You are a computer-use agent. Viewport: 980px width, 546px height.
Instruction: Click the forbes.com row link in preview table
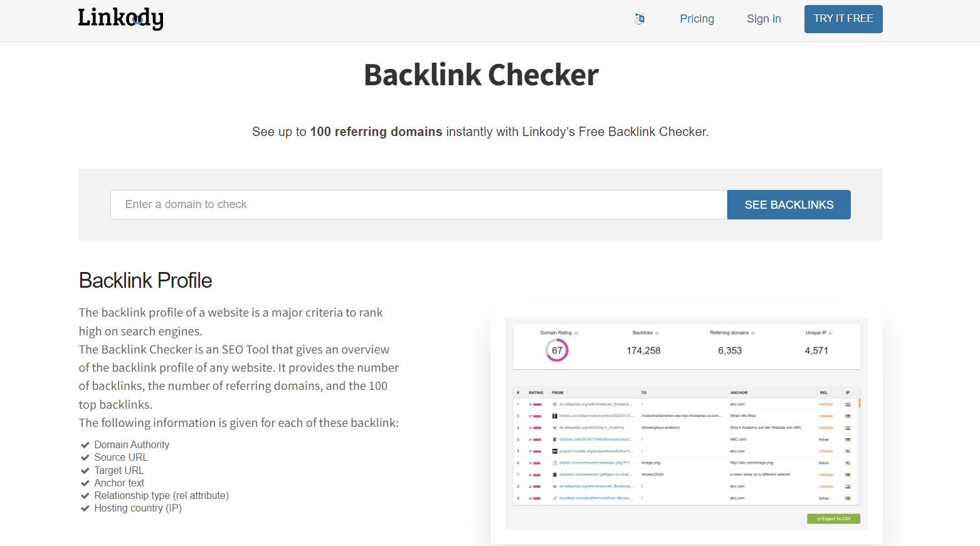(596, 416)
